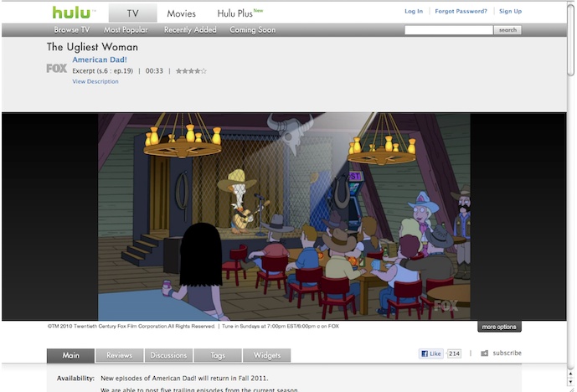The height and width of the screenshot is (392, 577).
Task: Open Hulu Plus section
Action: (235, 13)
